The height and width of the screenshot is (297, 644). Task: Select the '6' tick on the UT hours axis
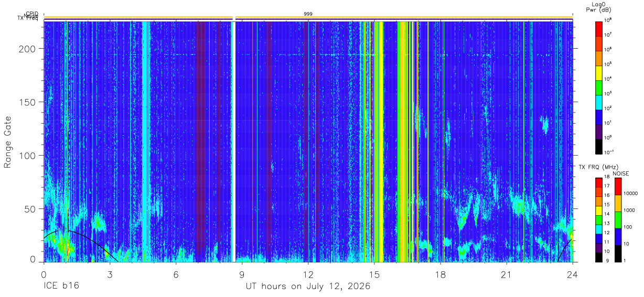(176, 274)
